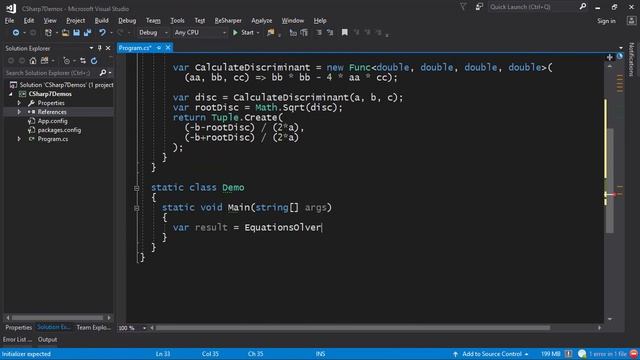Close the Program.cs tab
Screen dimensions: 640x360
pos(168,48)
